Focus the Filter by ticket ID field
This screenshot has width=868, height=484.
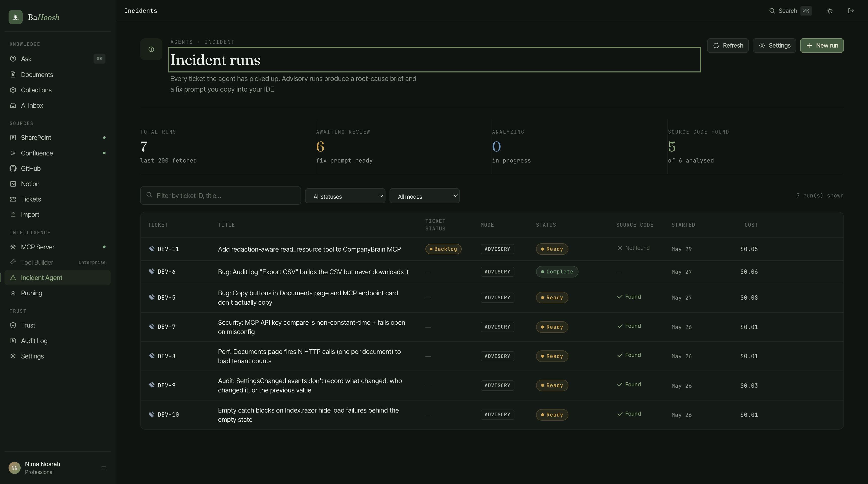220,196
